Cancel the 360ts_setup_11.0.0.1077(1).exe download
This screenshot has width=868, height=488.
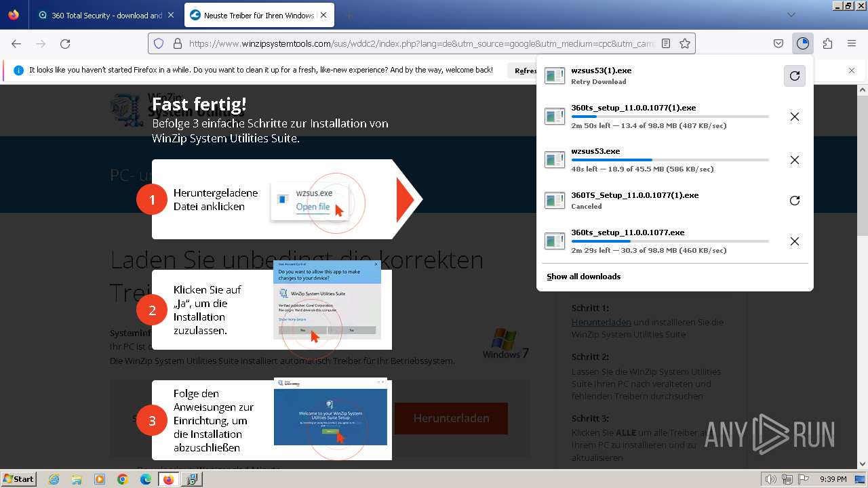pos(795,117)
